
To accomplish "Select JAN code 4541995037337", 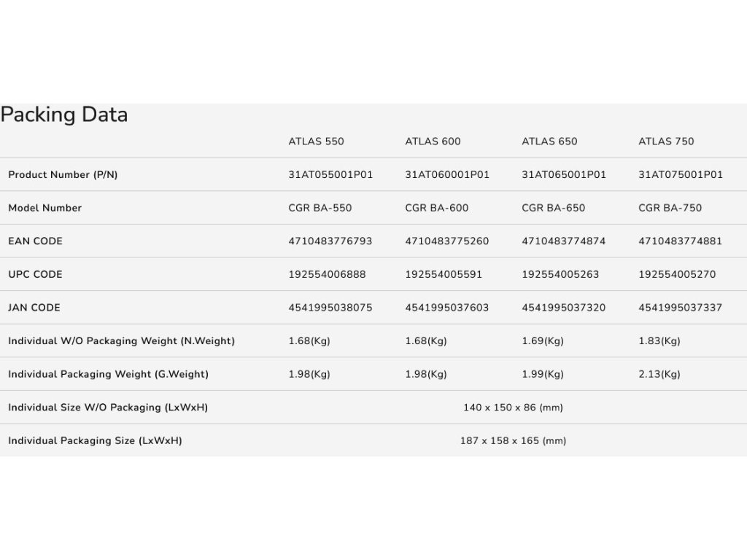I will click(x=680, y=308).
